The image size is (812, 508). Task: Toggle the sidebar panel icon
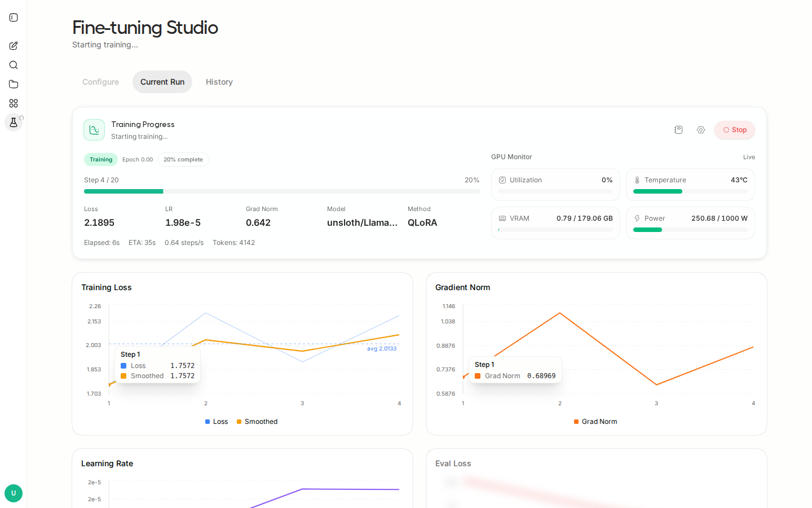(14, 17)
